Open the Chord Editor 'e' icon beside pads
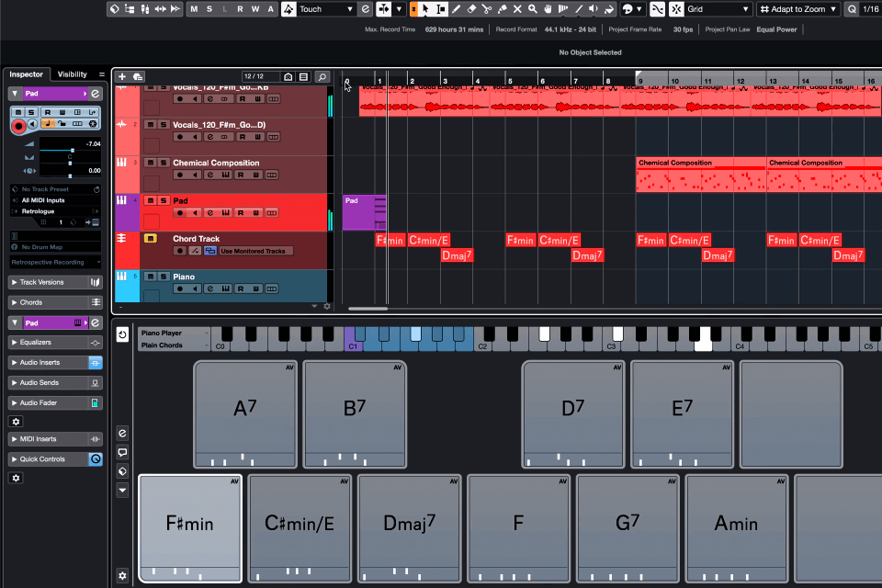Viewport: 882px width, 588px height. click(x=122, y=434)
